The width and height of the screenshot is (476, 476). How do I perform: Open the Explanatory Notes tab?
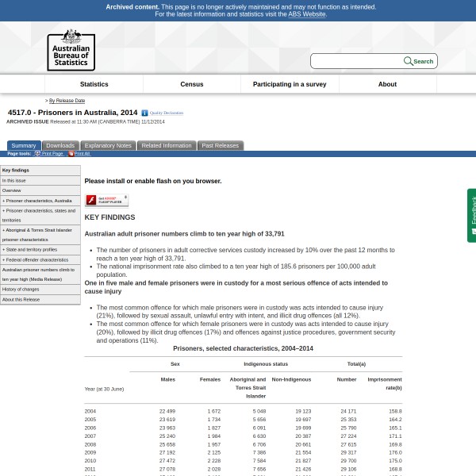point(108,146)
